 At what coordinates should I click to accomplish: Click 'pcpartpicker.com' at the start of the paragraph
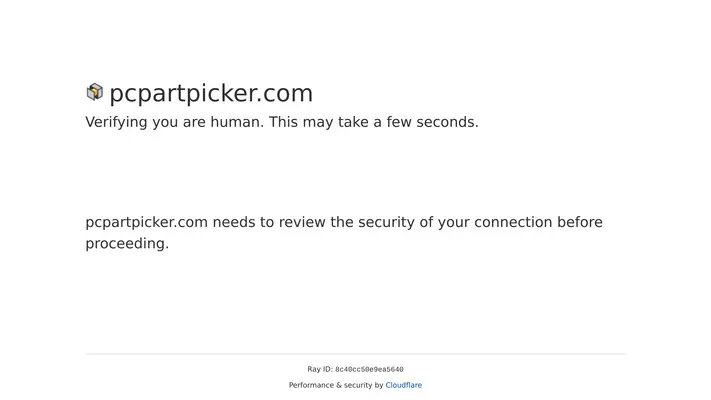146,222
